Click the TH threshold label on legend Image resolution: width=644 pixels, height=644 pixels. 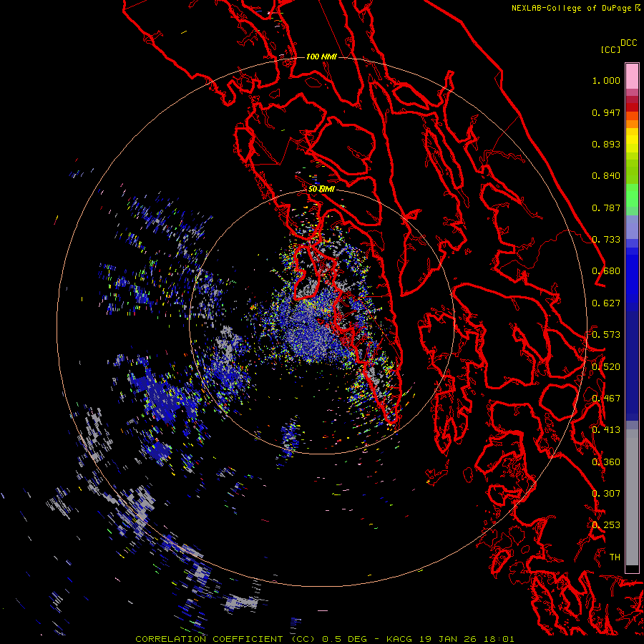[x=615, y=557]
